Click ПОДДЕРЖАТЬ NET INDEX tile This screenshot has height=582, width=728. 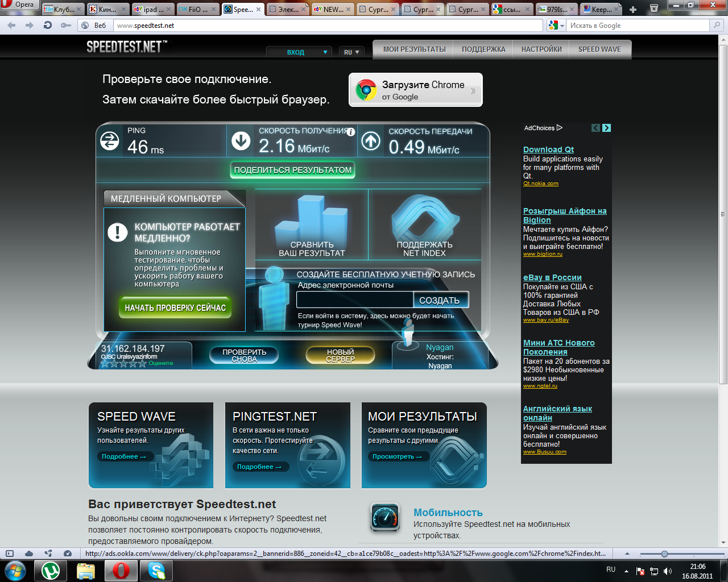424,225
